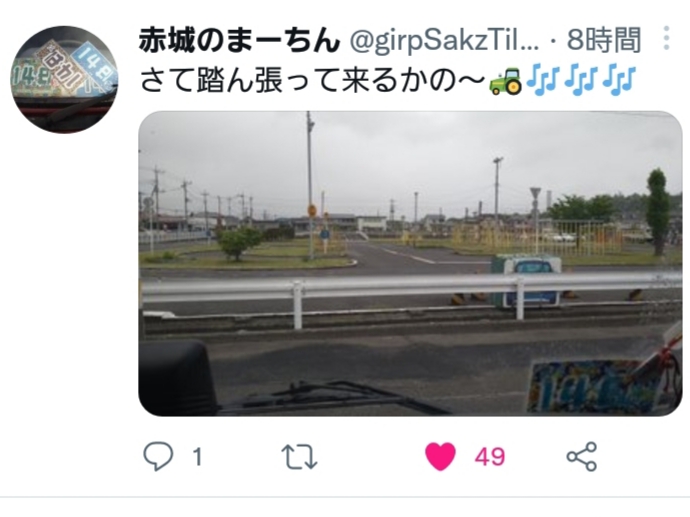Open the 8時間 timestamp link
The width and height of the screenshot is (690, 517).
[603, 40]
